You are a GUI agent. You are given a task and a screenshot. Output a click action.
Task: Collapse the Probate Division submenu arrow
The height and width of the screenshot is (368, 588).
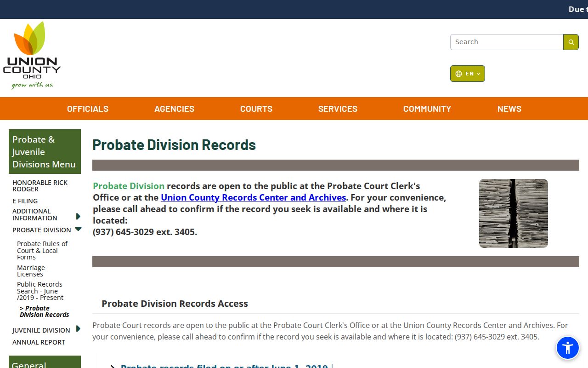(x=78, y=229)
